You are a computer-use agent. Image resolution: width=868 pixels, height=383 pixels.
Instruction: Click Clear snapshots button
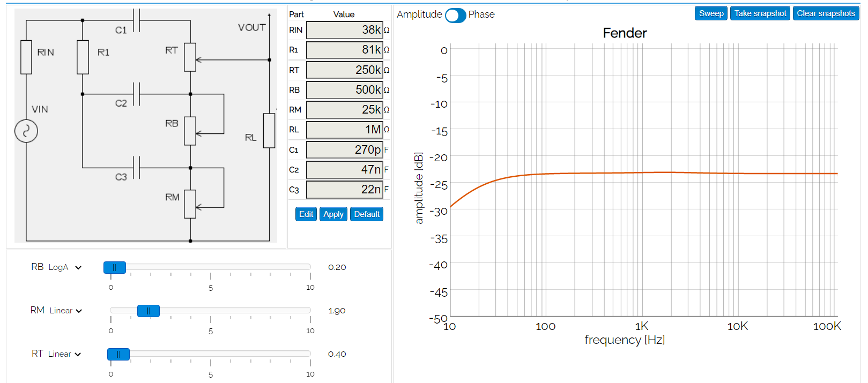click(x=826, y=13)
